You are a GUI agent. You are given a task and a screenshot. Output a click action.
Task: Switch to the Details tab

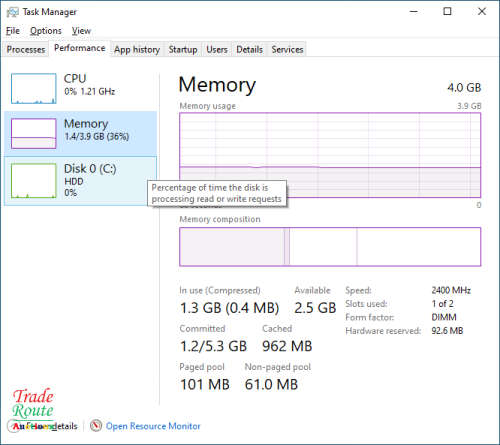pos(249,49)
